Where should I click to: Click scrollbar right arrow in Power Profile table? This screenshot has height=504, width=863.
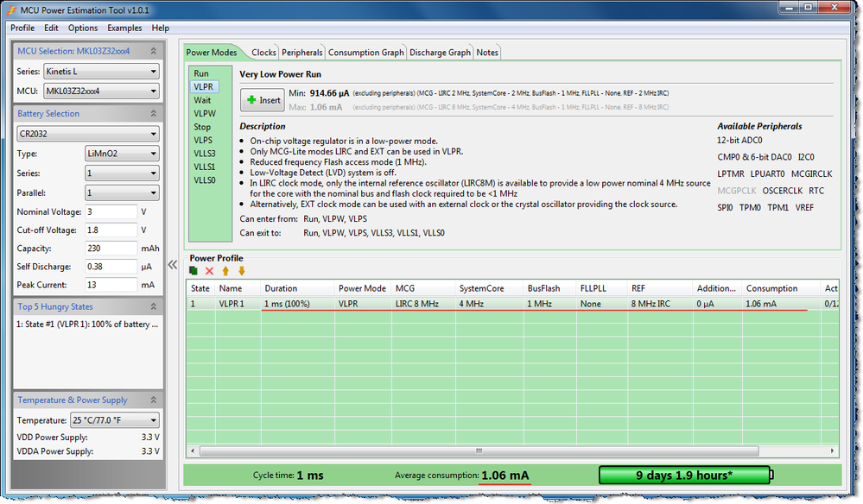click(x=832, y=450)
